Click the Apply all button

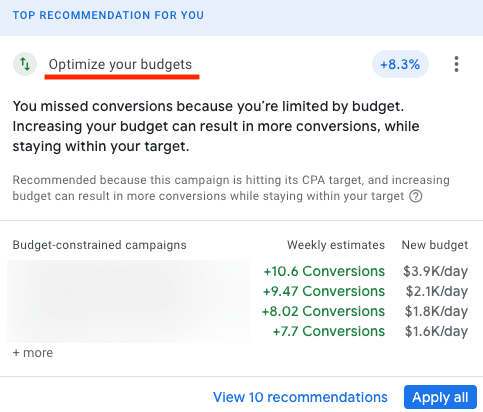[x=440, y=397]
